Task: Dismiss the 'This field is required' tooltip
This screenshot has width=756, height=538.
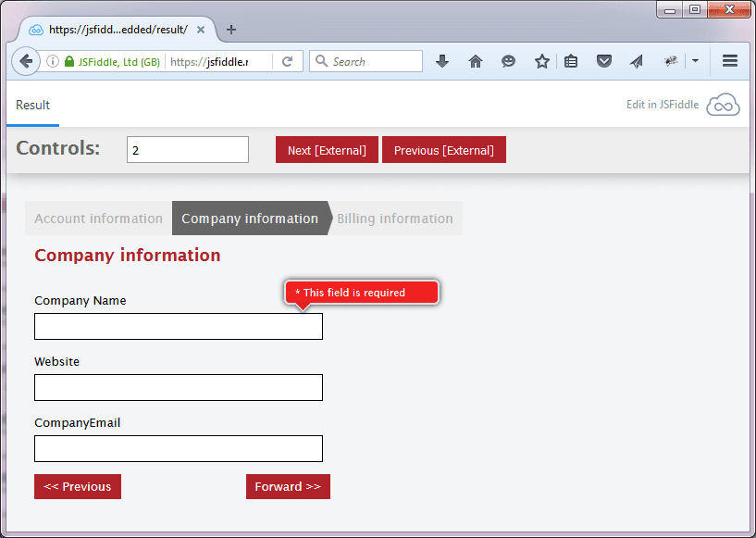Action: click(x=362, y=293)
